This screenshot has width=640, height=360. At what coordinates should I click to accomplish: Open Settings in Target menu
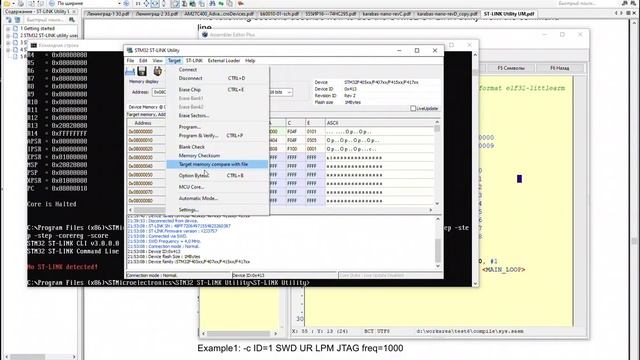click(x=218, y=210)
